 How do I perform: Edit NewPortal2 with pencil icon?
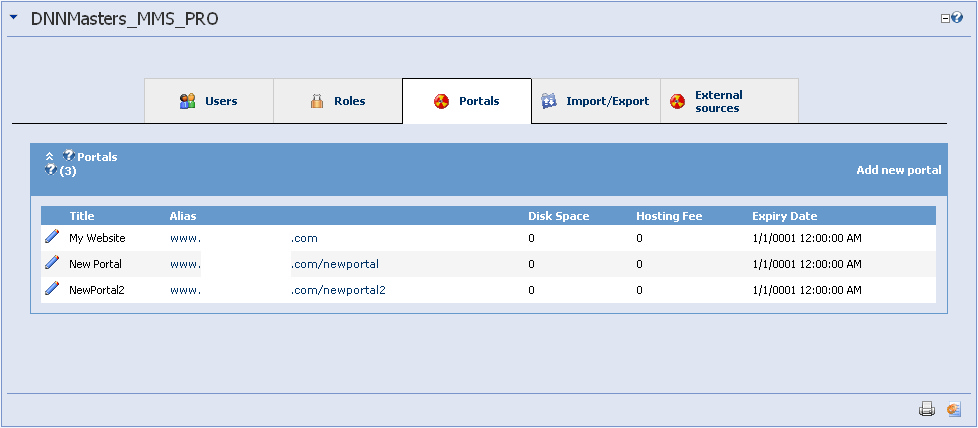(52, 288)
